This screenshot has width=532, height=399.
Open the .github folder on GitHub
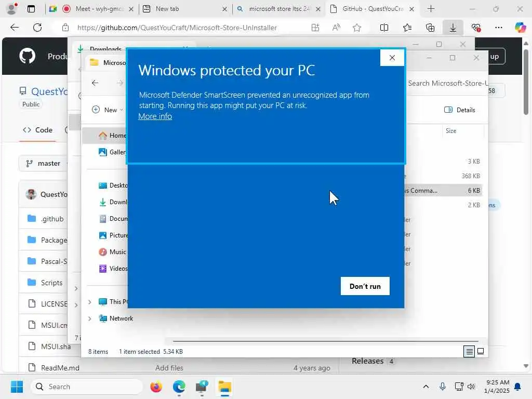click(x=52, y=219)
